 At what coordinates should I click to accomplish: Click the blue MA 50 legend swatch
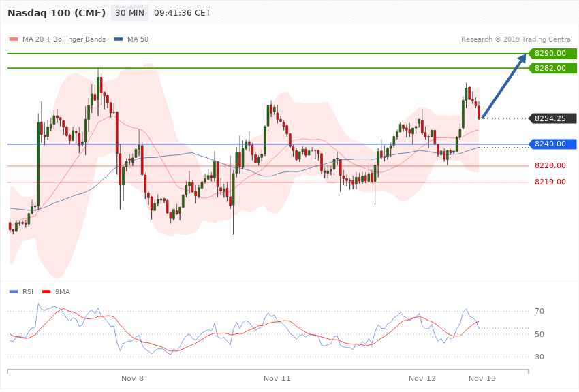click(x=119, y=39)
